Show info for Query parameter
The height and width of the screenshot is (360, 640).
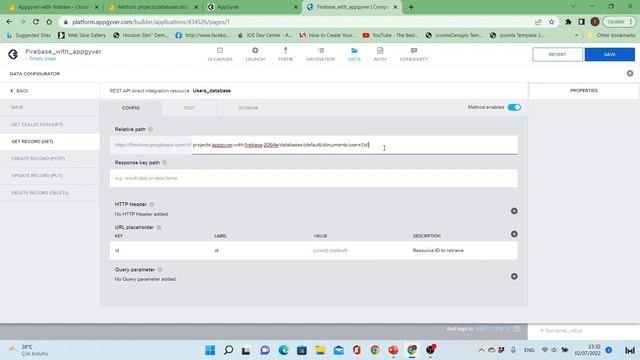tap(160, 270)
